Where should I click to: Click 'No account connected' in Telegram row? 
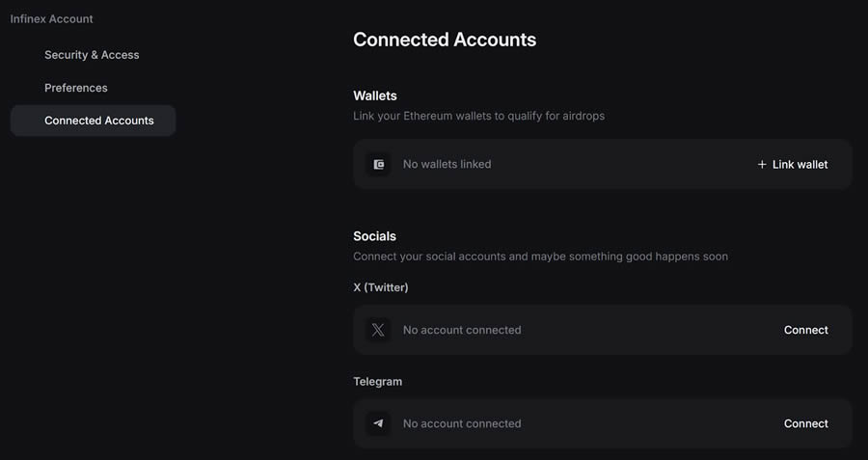pos(461,423)
